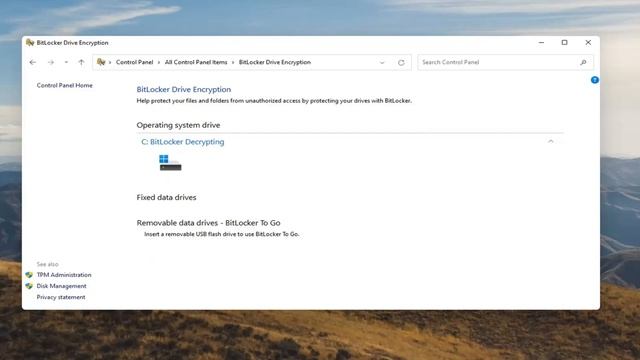Open help with the blue question icon
This screenshot has width=640, height=360.
(x=595, y=80)
